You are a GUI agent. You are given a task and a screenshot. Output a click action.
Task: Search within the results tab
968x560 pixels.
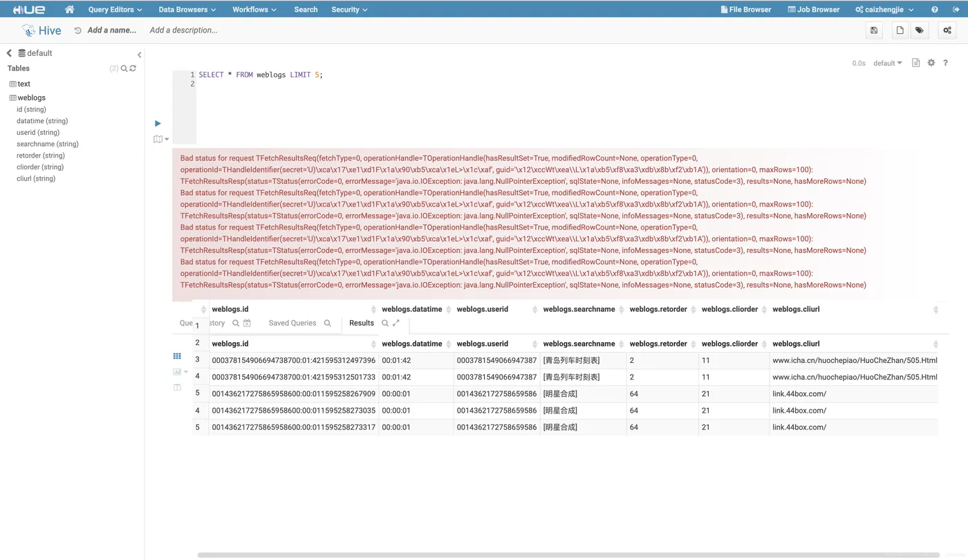coord(385,323)
